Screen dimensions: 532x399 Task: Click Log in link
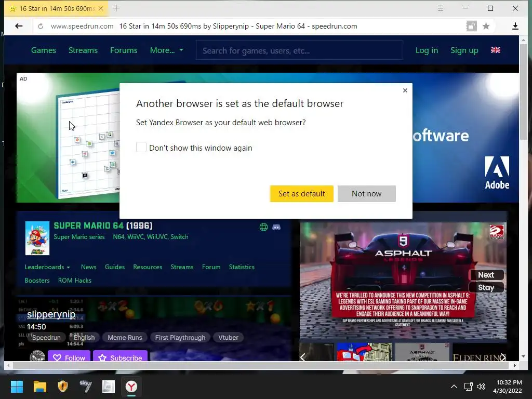click(427, 50)
